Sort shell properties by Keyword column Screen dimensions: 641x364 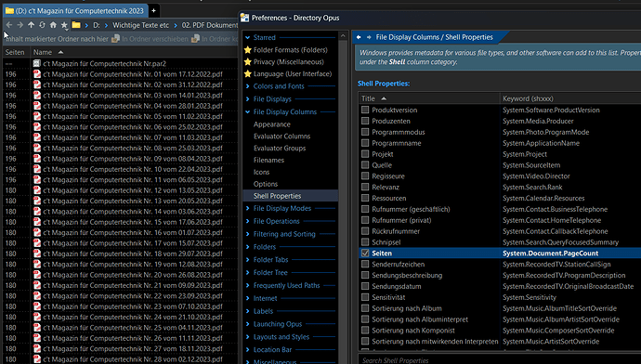tap(570, 98)
